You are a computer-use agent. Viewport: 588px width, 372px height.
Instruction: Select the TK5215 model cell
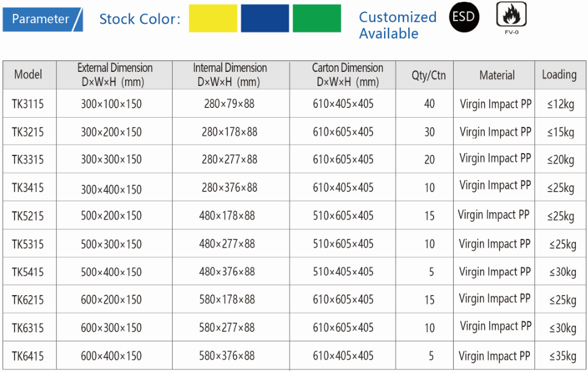click(28, 216)
